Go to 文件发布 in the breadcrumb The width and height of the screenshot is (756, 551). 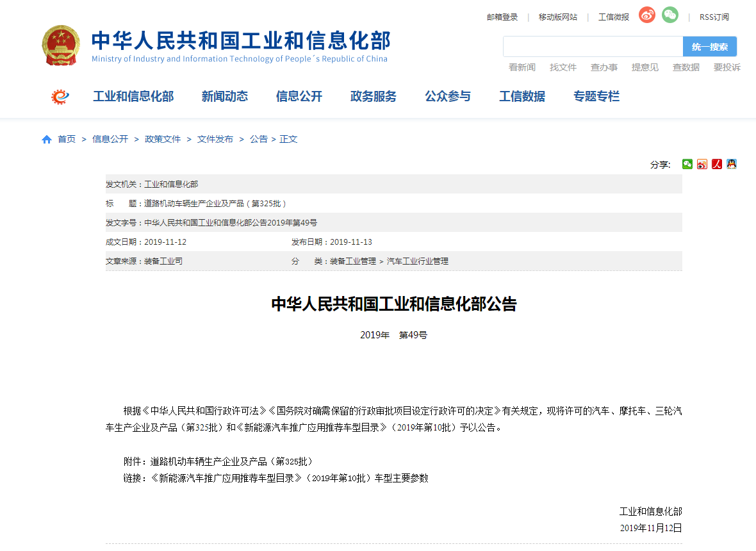coord(215,139)
